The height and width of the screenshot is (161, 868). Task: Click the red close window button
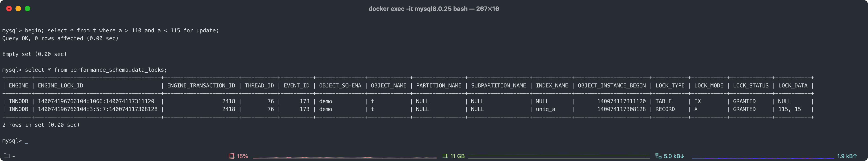(9, 9)
